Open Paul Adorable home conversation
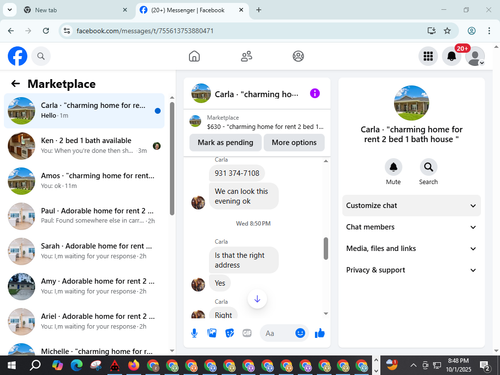500x375 pixels. tap(84, 216)
